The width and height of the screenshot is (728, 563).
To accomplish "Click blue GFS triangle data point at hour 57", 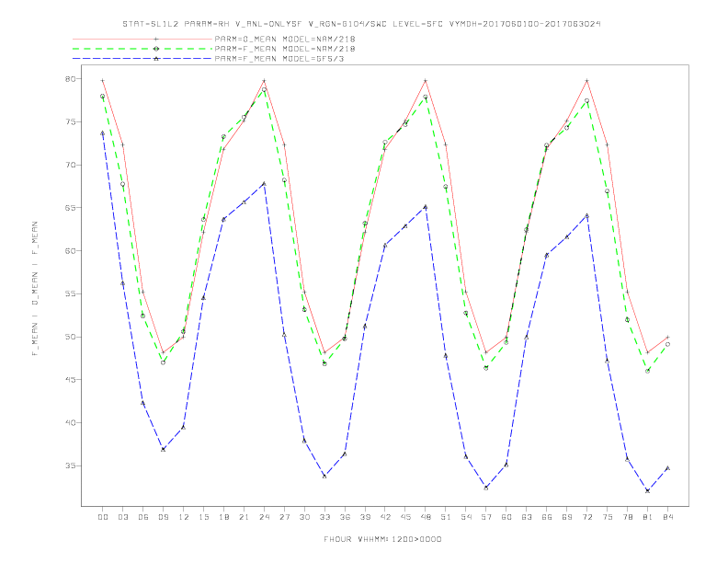I will click(x=486, y=488).
